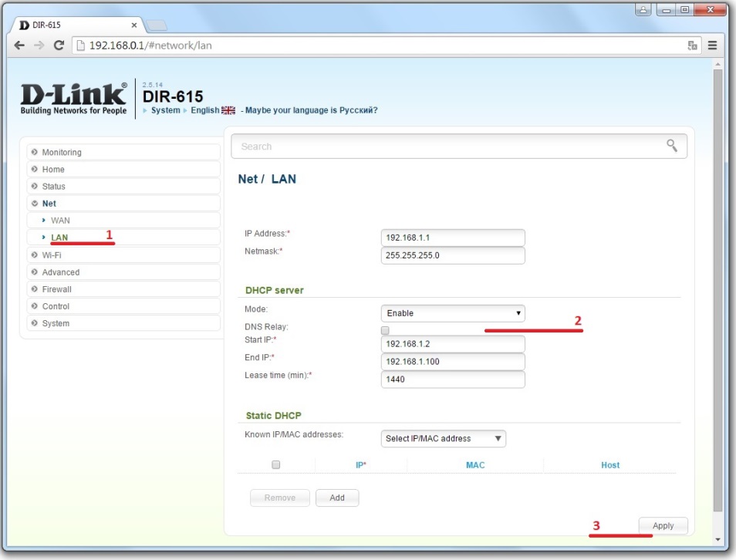Screen dimensions: 736x560
Task: Click the UK flag language icon
Action: point(228,110)
